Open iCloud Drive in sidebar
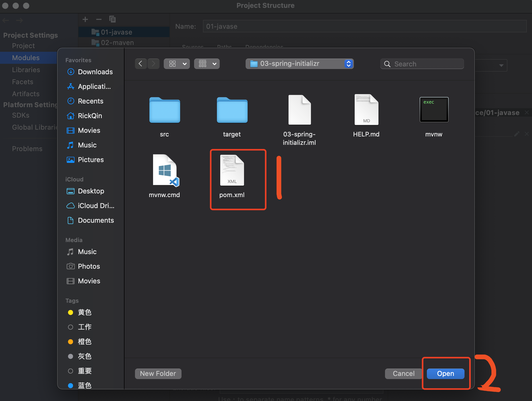Screen dimensions: 532x401 click(x=90, y=206)
